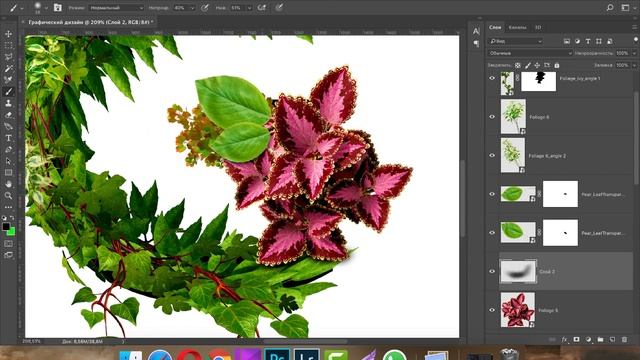Open the layer fill dropdown arrow

click(634, 65)
